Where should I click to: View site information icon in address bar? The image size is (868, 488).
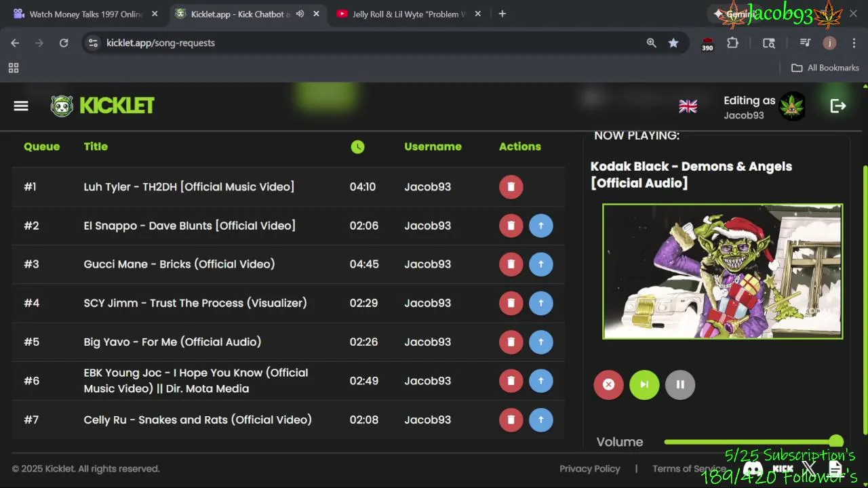[94, 43]
